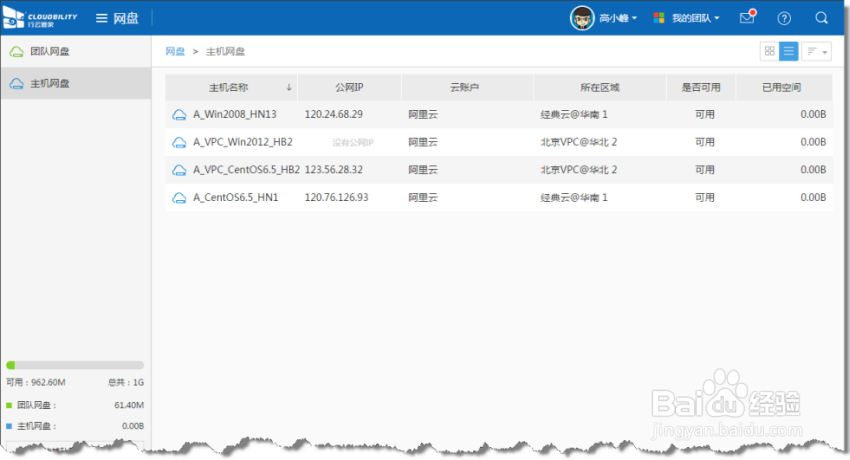Viewport: 850px width, 460px height.
Task: Click the 没有公网IP cell
Action: (x=353, y=142)
